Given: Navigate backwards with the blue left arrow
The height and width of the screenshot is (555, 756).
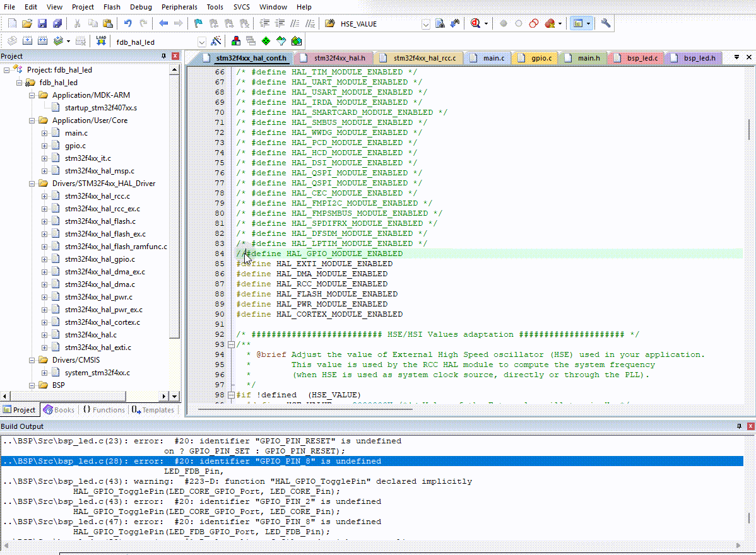Looking at the screenshot, I should [x=163, y=23].
